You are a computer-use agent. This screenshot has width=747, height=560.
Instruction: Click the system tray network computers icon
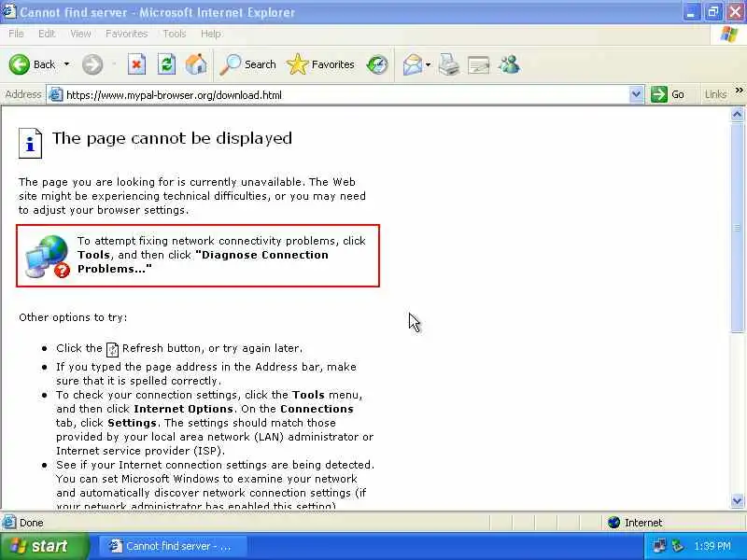pos(660,546)
